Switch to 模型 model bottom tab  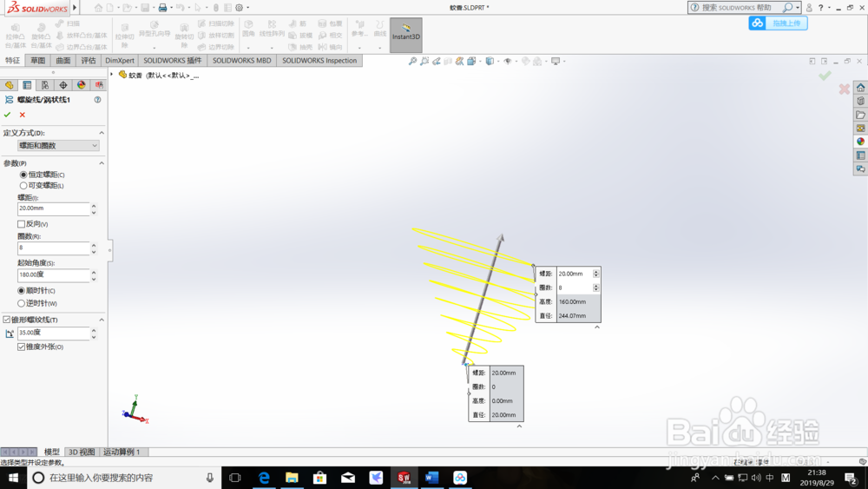coord(52,452)
